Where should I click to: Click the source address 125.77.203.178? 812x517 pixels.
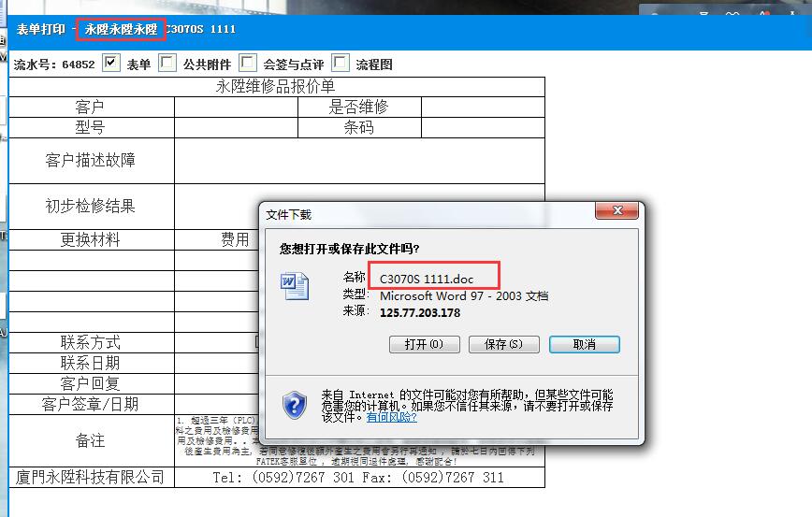pos(420,312)
